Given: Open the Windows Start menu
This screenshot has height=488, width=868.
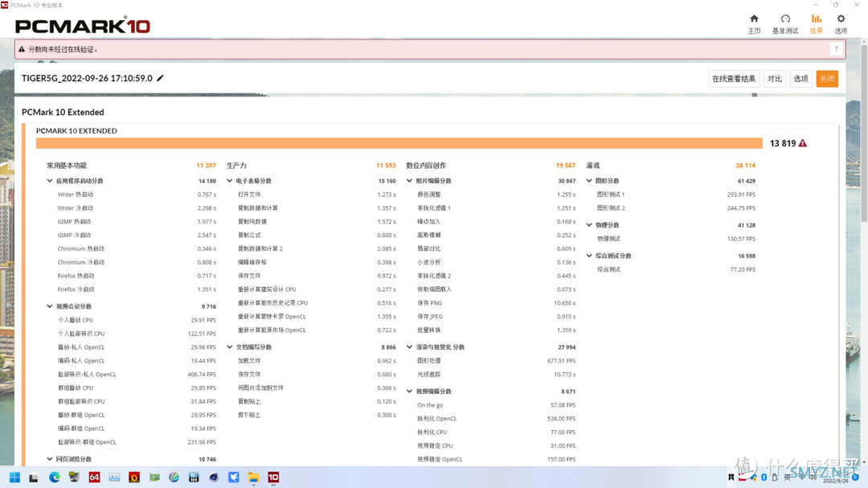Looking at the screenshot, I should (14, 478).
